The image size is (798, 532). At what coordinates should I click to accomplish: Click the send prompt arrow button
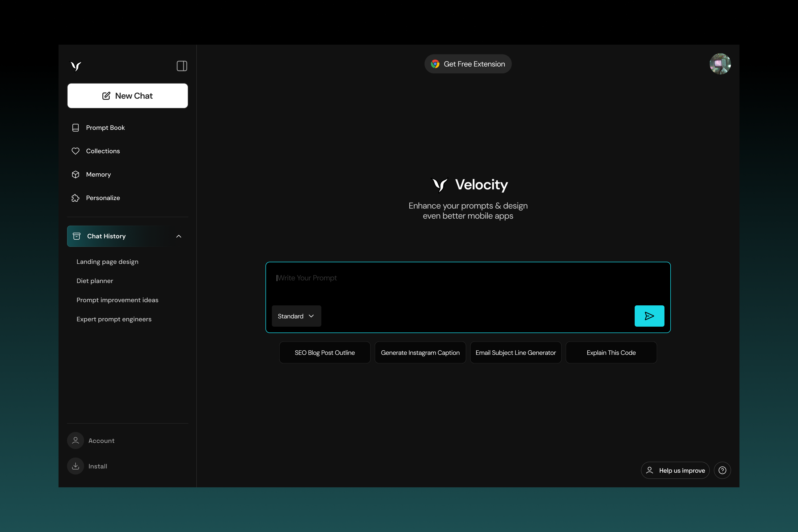649,316
